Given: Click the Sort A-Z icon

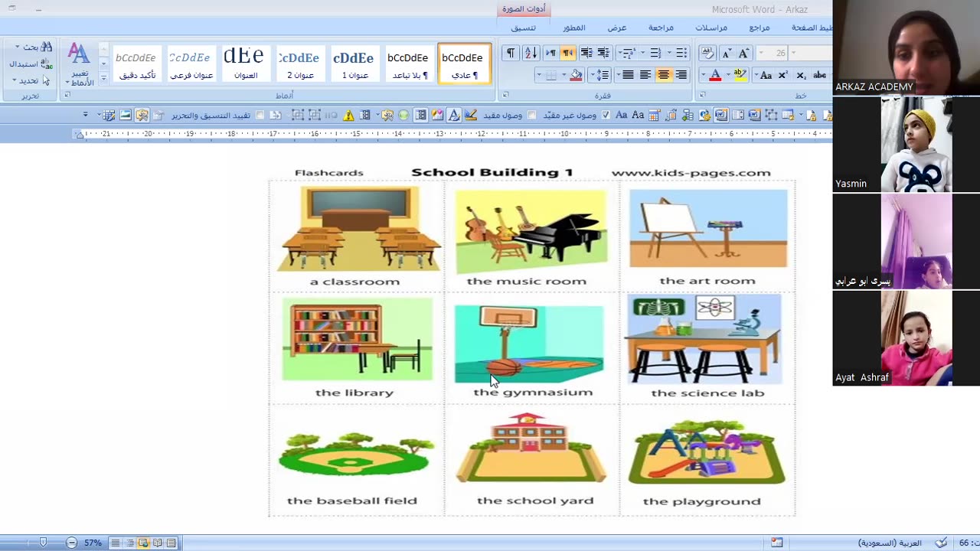Looking at the screenshot, I should [x=531, y=53].
